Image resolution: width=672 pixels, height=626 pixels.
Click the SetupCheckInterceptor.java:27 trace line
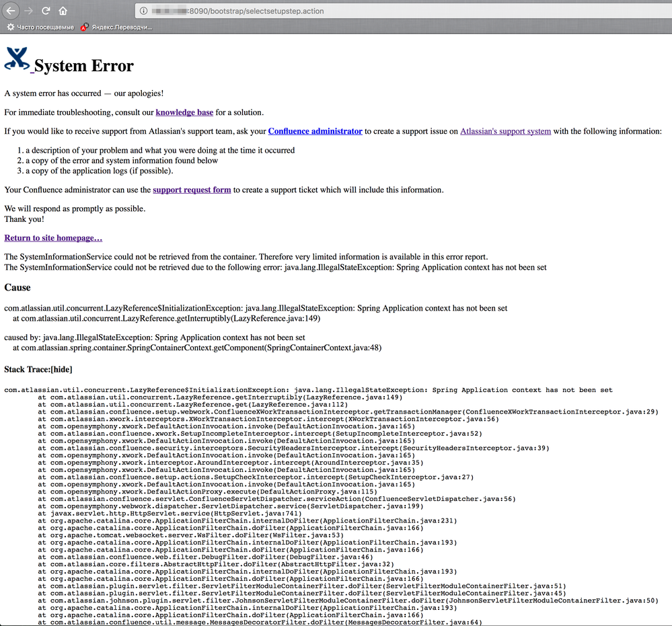pyautogui.click(x=256, y=477)
